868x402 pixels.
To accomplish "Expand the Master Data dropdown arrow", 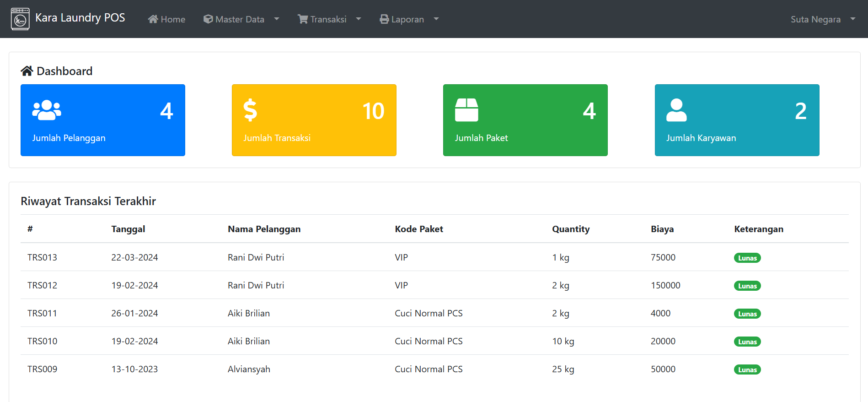I will 277,19.
